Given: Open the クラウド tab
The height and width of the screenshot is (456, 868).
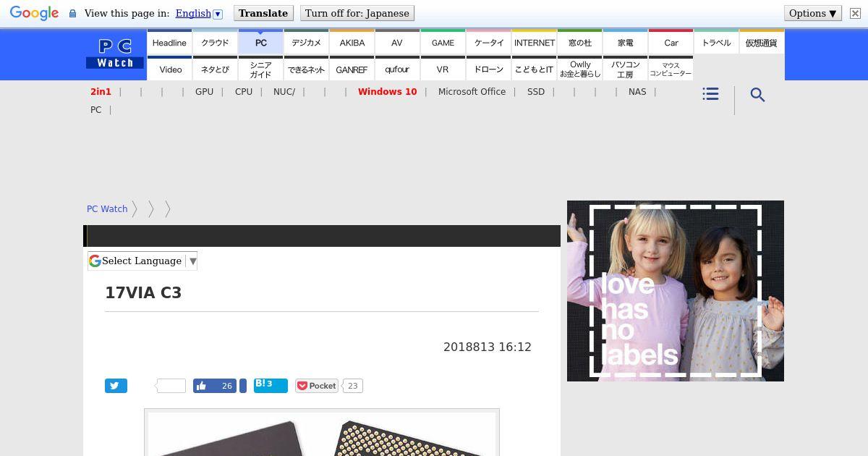Looking at the screenshot, I should point(215,42).
